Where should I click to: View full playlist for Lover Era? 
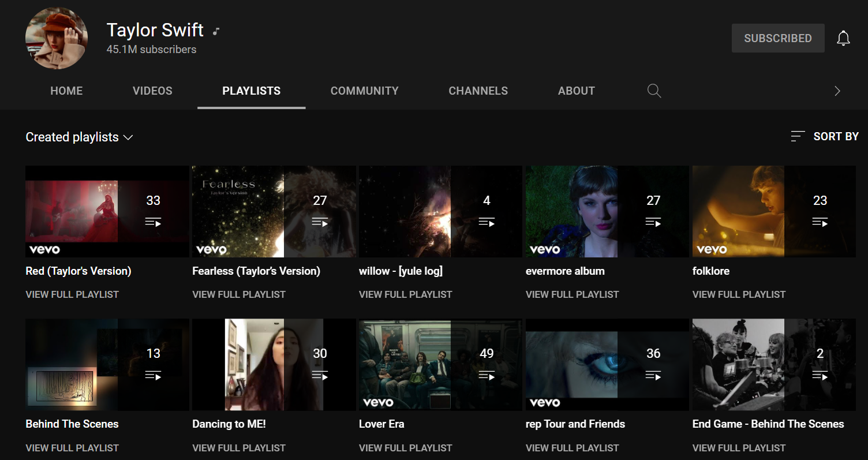(x=406, y=448)
